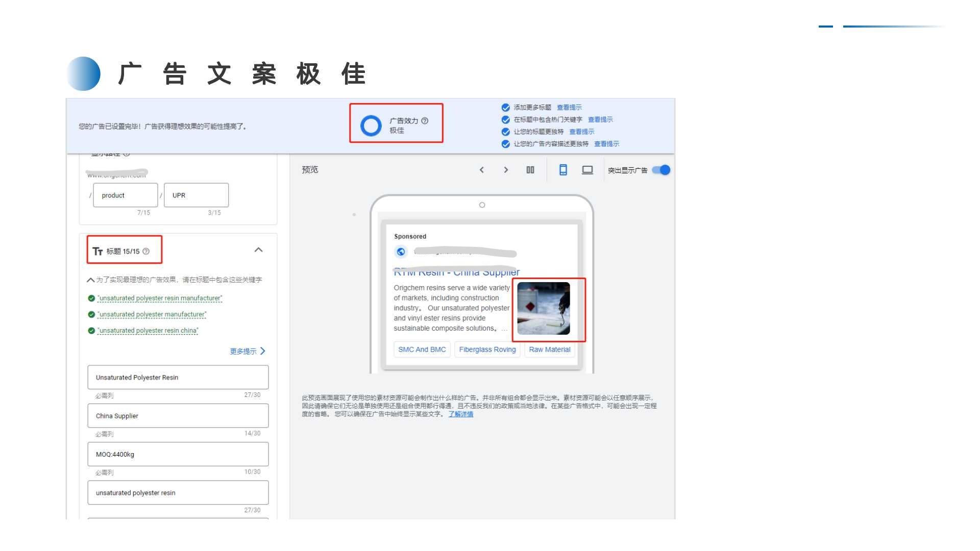Click the checkmark beside 添加更多标题
980x551 pixels.
pyautogui.click(x=505, y=107)
